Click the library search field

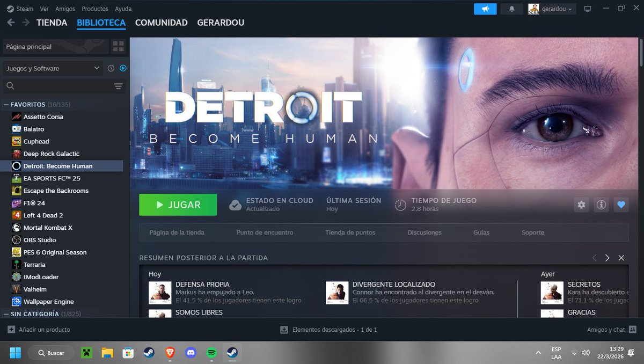point(55,86)
